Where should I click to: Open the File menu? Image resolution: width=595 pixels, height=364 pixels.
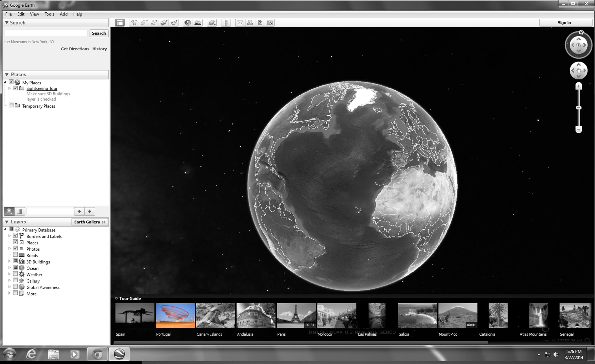coord(9,14)
